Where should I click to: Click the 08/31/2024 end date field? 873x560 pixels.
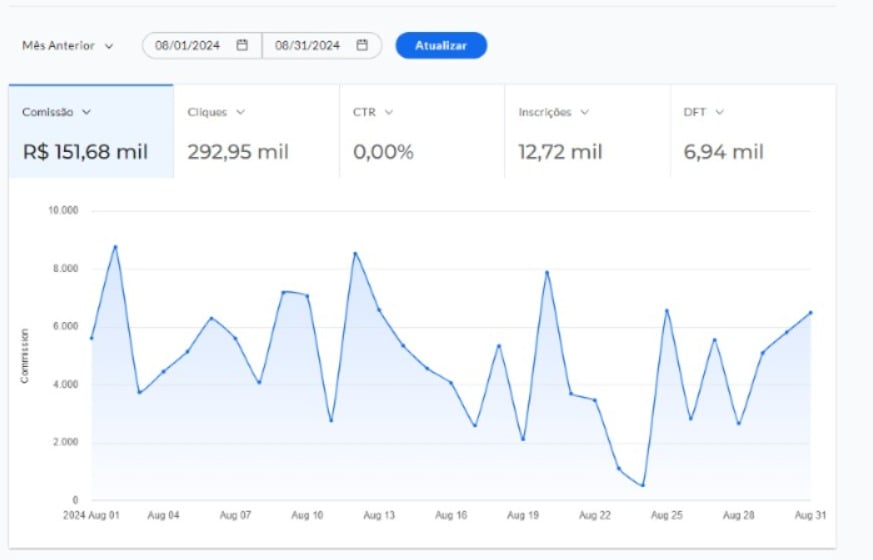click(x=307, y=45)
